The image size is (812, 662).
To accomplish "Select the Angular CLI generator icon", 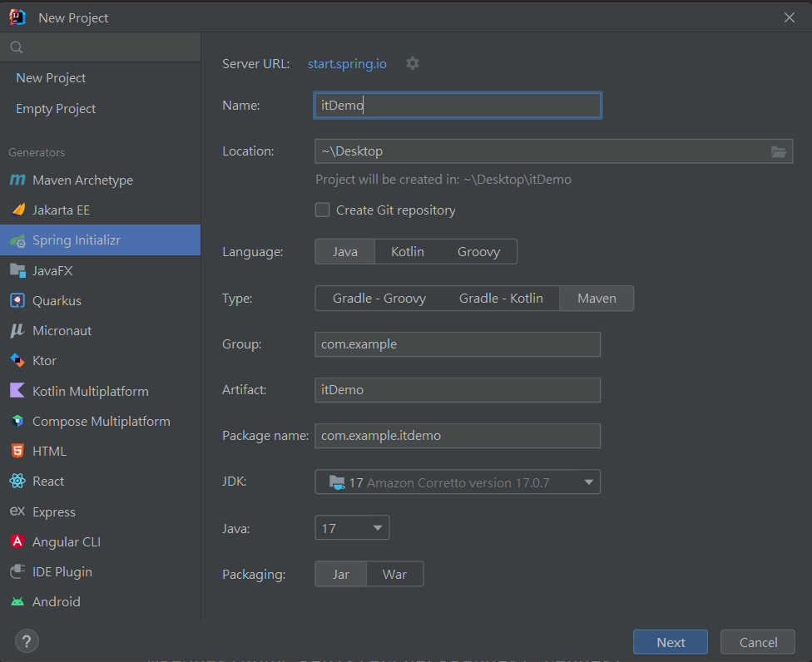I will pos(17,541).
